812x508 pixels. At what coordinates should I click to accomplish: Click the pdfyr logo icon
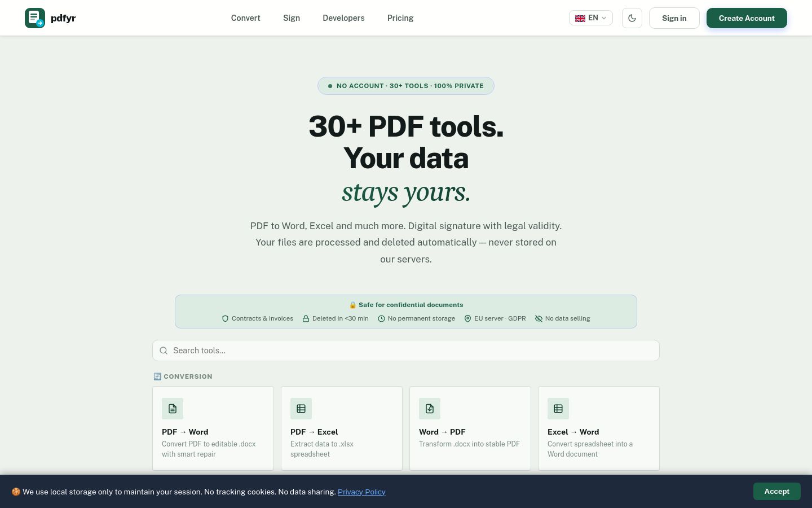35,18
